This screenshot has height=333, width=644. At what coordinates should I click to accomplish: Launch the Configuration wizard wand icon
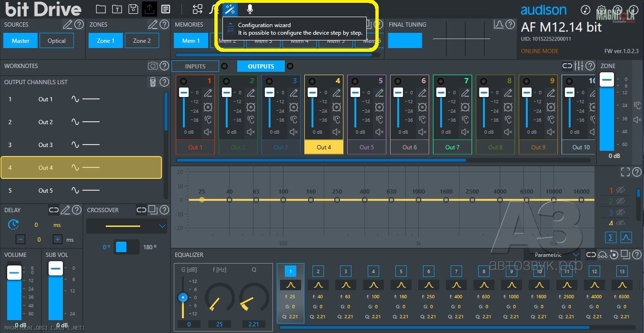230,9
